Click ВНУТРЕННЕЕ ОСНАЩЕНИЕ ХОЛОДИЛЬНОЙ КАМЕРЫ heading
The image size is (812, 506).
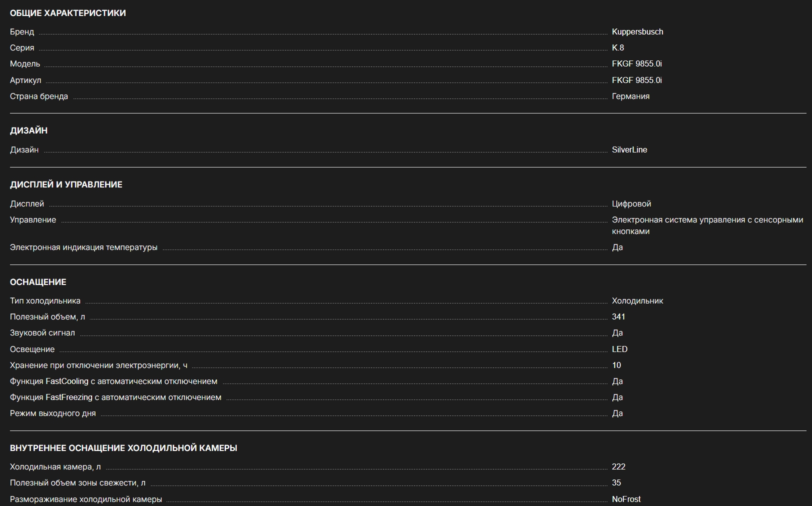124,448
